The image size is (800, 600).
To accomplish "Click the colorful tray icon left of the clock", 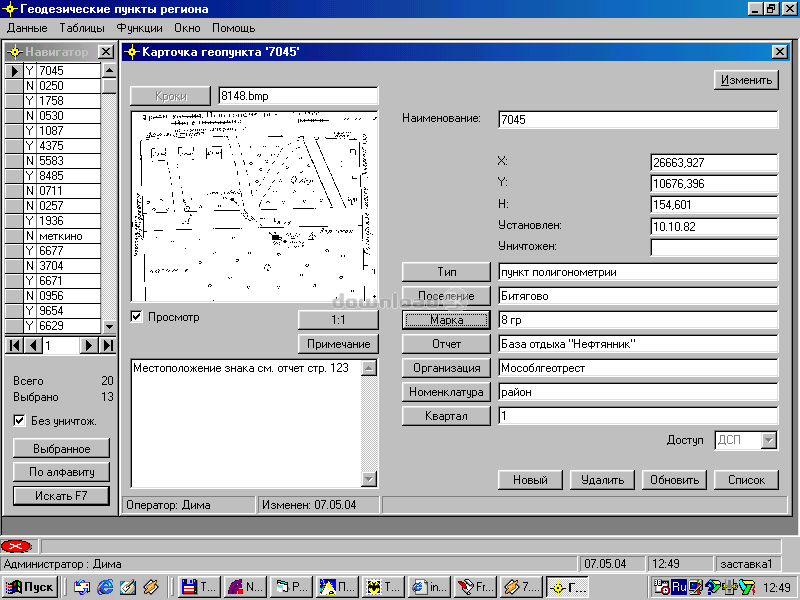I will [747, 587].
